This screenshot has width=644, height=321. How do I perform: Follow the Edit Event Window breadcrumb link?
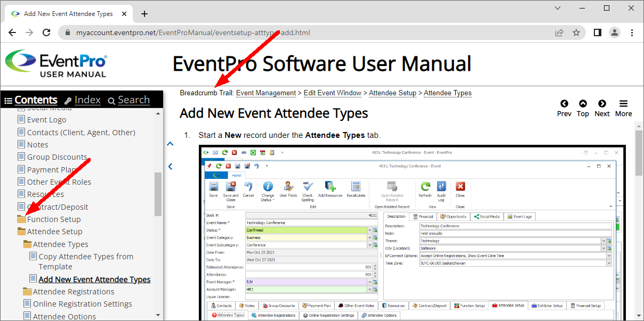[333, 93]
